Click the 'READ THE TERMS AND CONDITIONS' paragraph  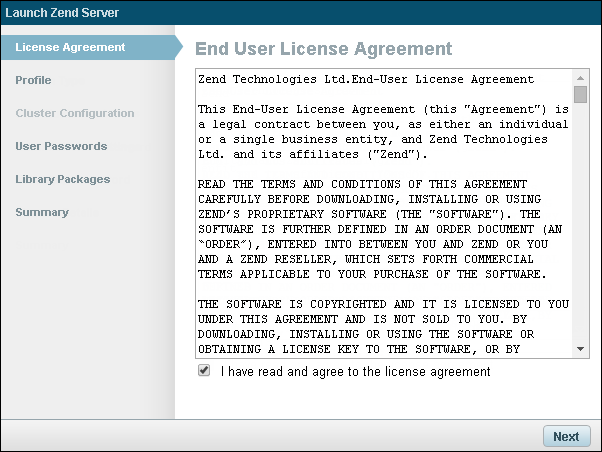coord(383,229)
